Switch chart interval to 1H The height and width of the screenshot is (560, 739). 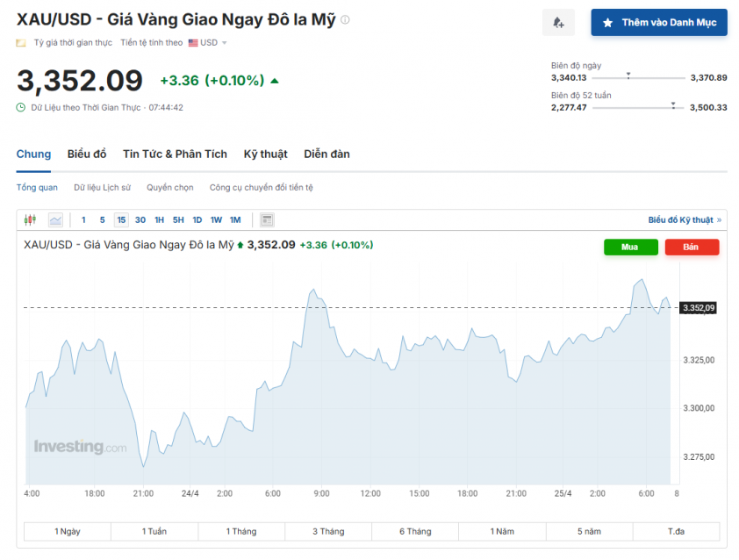pos(159,220)
